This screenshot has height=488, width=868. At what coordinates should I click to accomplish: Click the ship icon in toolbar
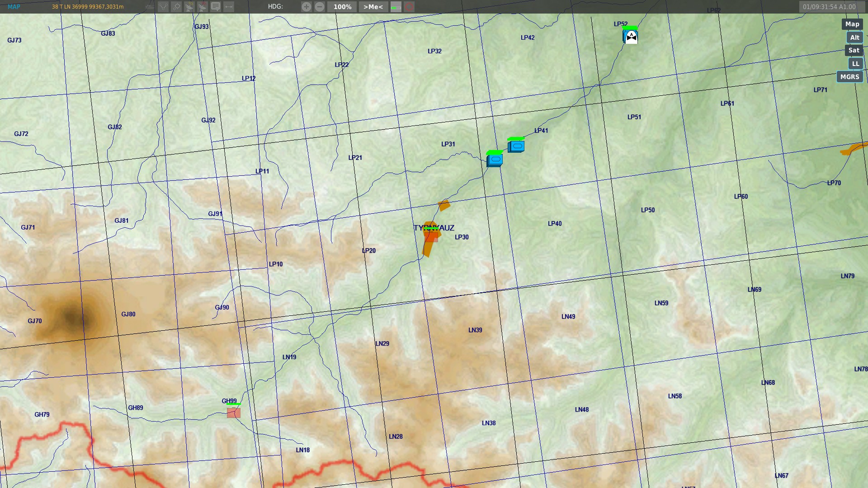click(x=150, y=7)
